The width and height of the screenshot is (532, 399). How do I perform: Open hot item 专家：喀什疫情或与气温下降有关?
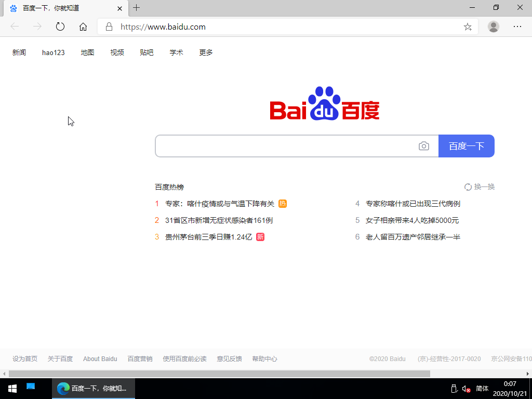pyautogui.click(x=220, y=204)
